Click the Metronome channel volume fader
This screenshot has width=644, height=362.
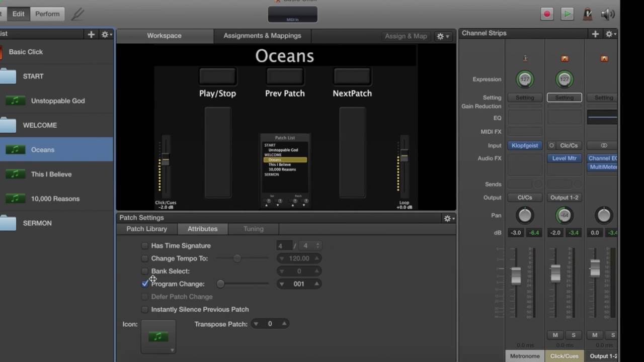[516, 275]
